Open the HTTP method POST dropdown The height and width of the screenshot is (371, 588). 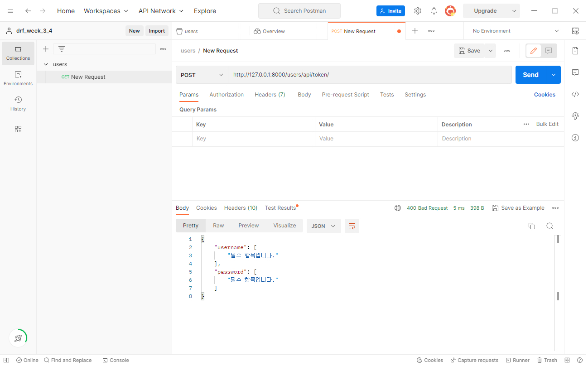[202, 75]
